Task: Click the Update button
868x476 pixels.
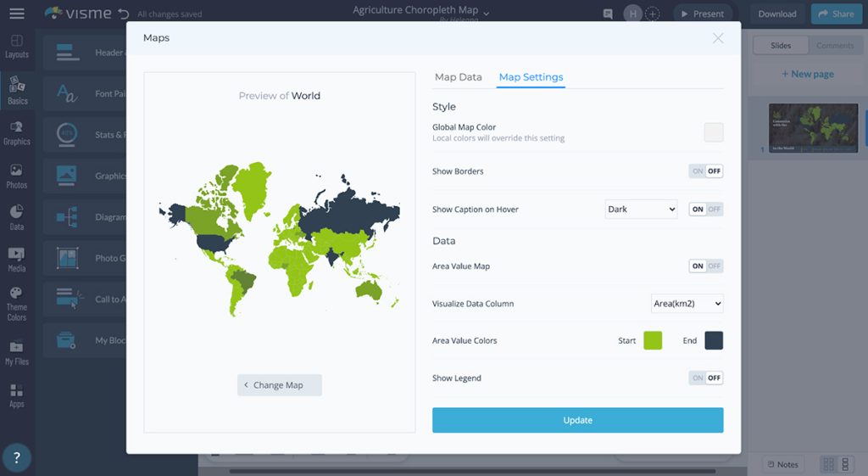Action: tap(577, 420)
